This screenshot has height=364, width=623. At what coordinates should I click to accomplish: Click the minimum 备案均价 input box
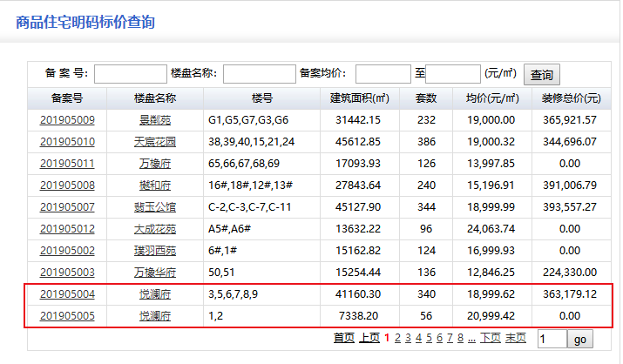pyautogui.click(x=383, y=74)
